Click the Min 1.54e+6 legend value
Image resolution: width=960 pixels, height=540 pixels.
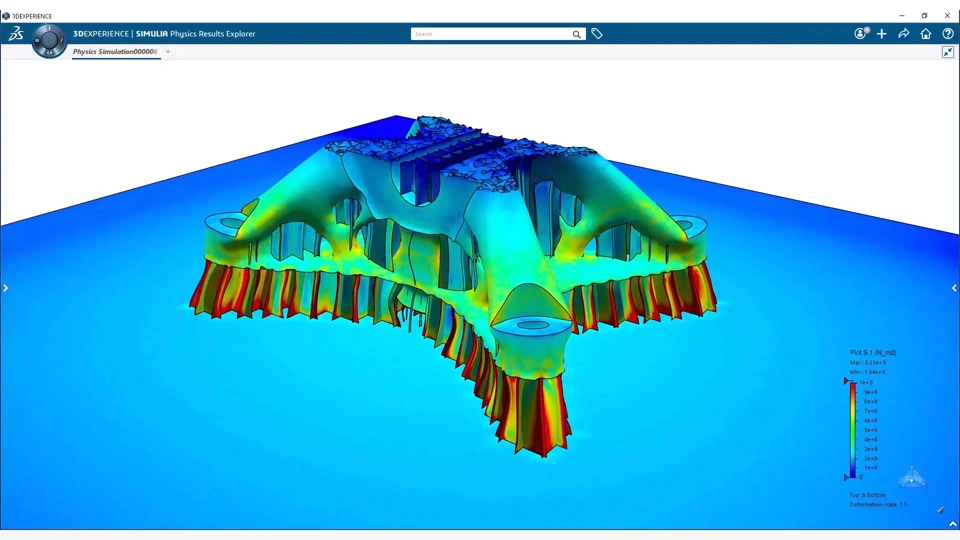867,372
